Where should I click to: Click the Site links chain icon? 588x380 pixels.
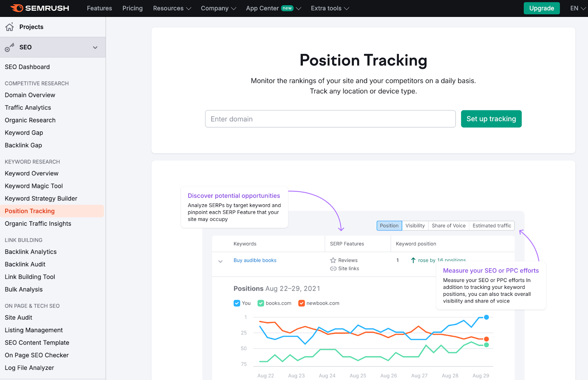[x=333, y=269]
